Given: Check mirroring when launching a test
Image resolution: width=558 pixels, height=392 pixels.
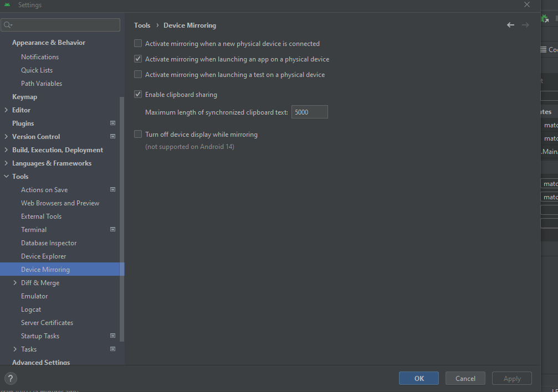Looking at the screenshot, I should coord(138,74).
